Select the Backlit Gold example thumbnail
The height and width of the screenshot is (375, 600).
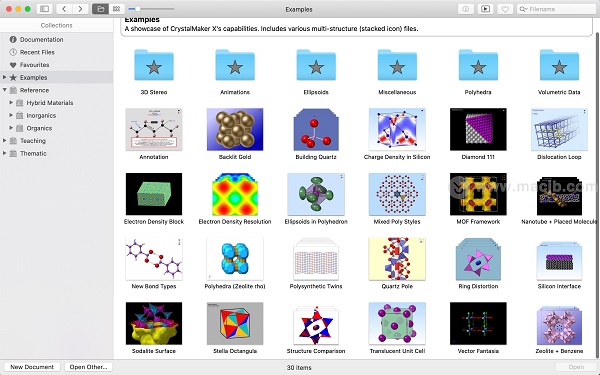(x=235, y=129)
